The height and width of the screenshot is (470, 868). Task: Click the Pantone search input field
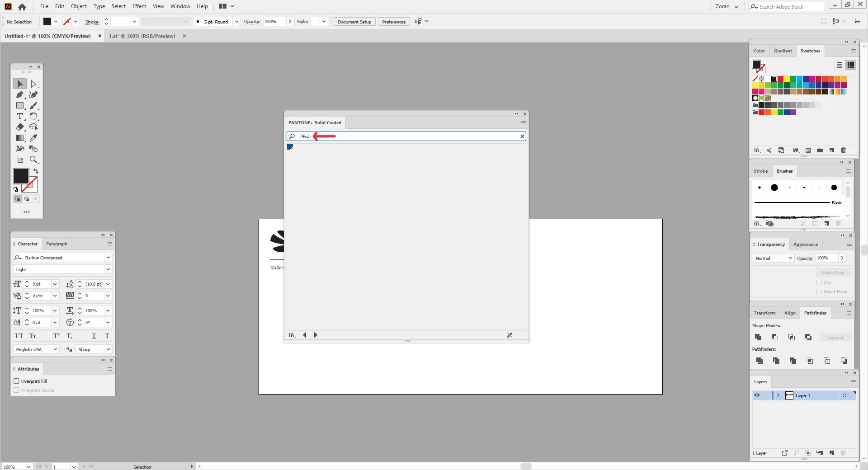point(407,136)
